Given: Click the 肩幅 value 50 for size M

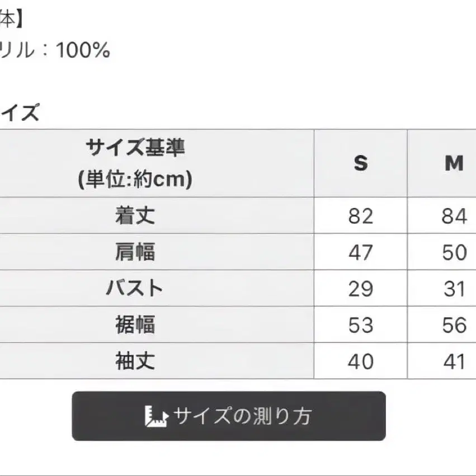Looking at the screenshot, I should point(454,252).
